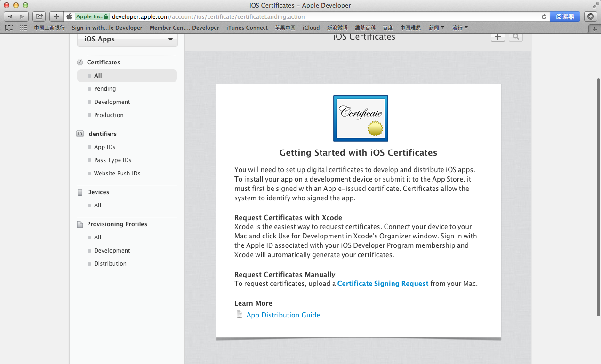
Task: Click the Certificates section seal icon
Action: point(80,62)
